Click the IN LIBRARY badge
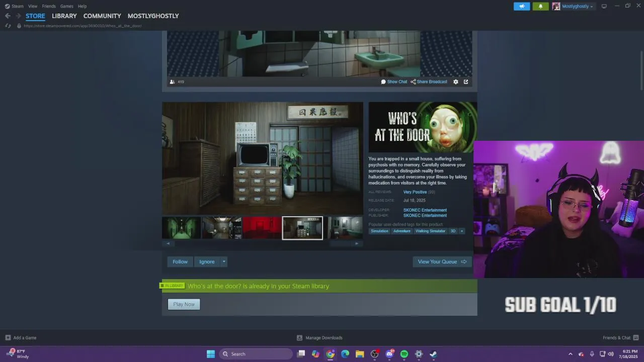Image resolution: width=644 pixels, height=362 pixels. point(172,286)
